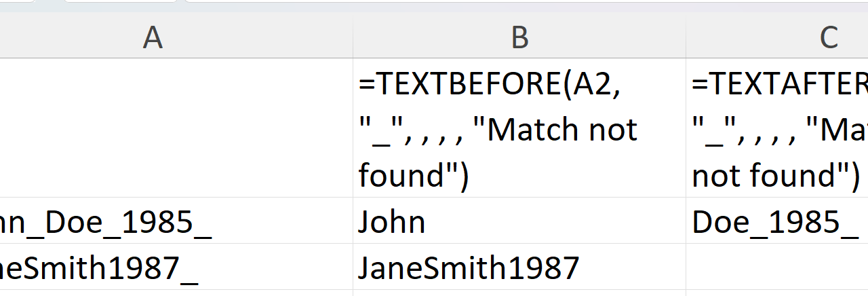Select the cell containing John
The height and width of the screenshot is (296, 868).
519,221
